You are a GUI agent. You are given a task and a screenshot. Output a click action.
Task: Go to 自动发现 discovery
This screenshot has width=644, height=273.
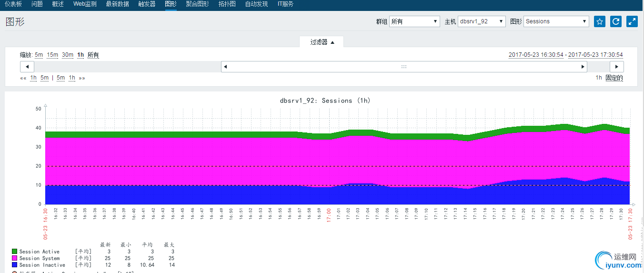[257, 4]
